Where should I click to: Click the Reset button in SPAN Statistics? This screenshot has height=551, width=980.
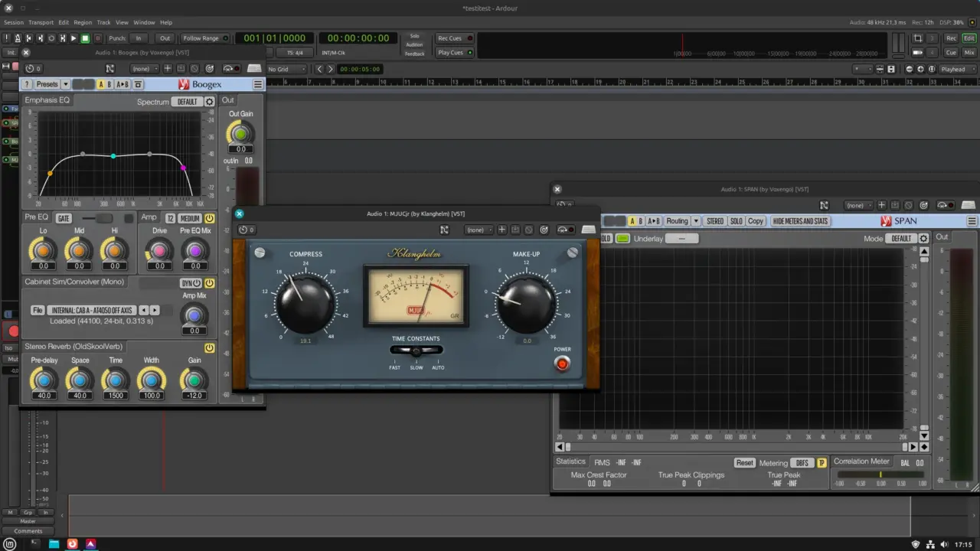pyautogui.click(x=744, y=463)
